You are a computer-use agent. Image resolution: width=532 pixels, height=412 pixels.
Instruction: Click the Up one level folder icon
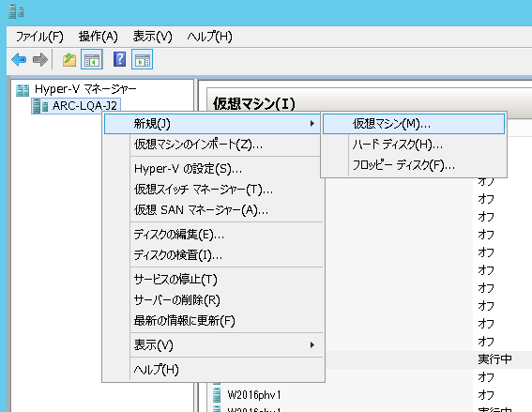(x=69, y=60)
